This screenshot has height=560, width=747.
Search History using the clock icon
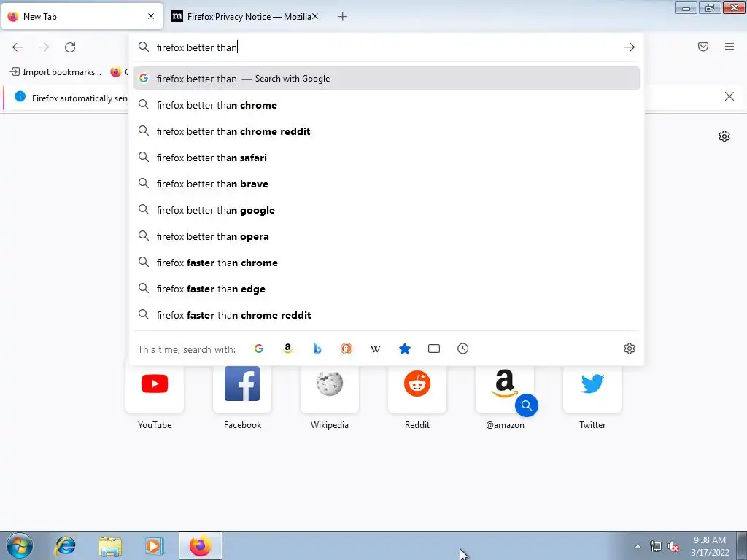coord(463,349)
